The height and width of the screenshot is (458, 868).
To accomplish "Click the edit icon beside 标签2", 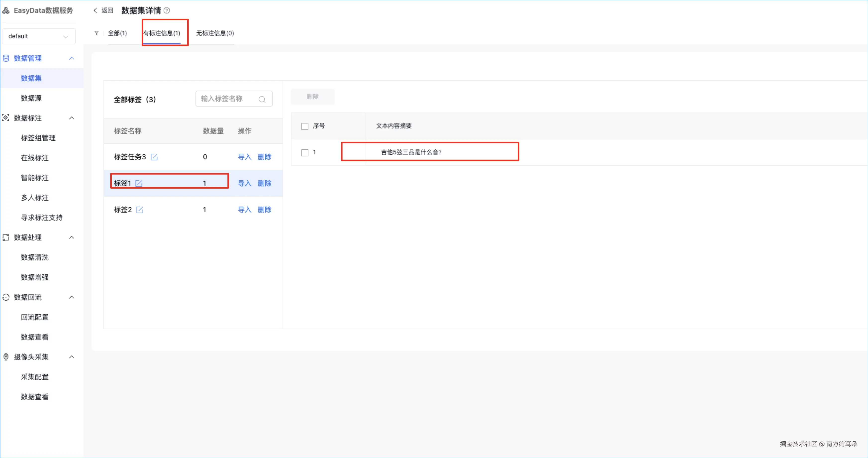I will click(140, 210).
